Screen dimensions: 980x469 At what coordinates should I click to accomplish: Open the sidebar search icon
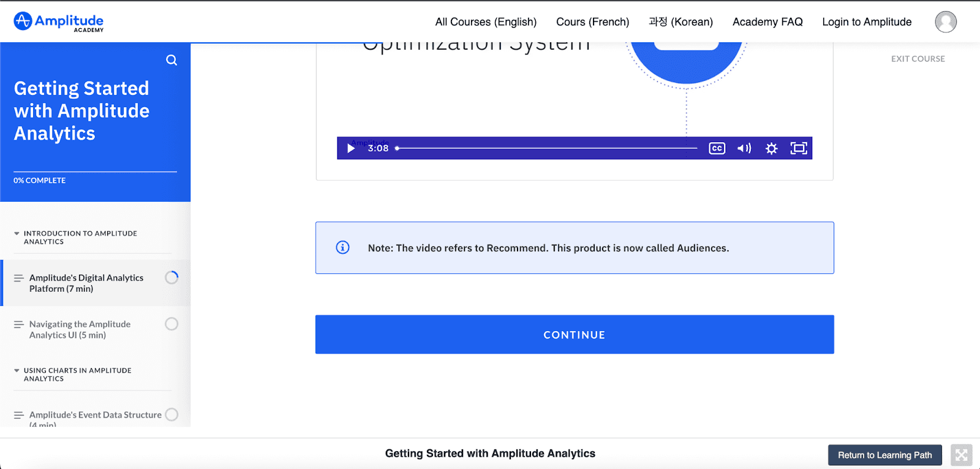(x=171, y=60)
